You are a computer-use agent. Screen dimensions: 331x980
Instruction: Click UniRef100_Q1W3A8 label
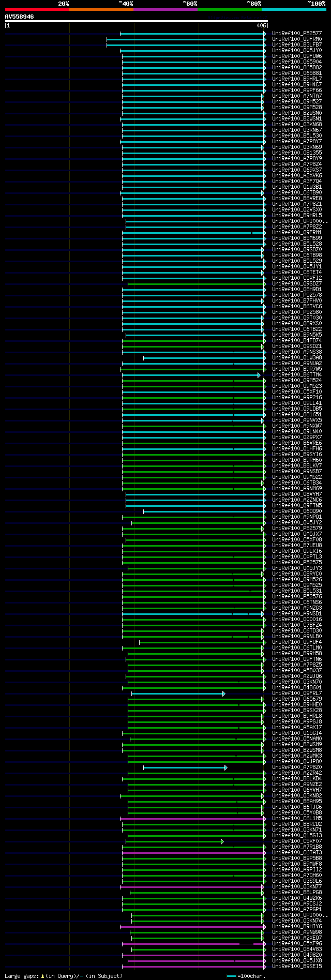[x=297, y=358]
